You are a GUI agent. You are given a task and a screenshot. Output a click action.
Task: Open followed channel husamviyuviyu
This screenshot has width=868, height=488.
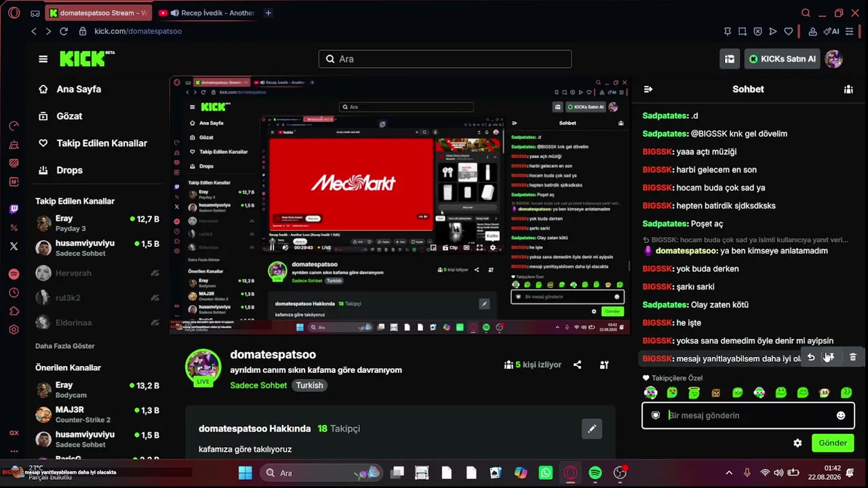click(x=98, y=247)
